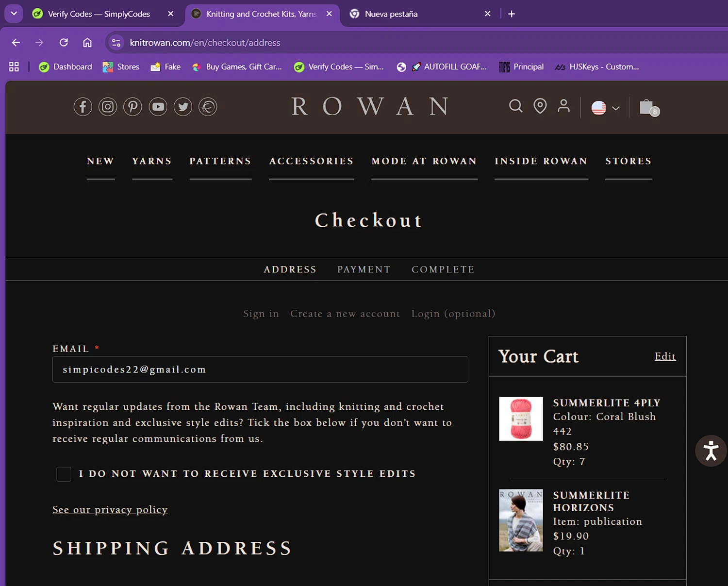
Task: View site information icon in address bar
Action: 116,43
